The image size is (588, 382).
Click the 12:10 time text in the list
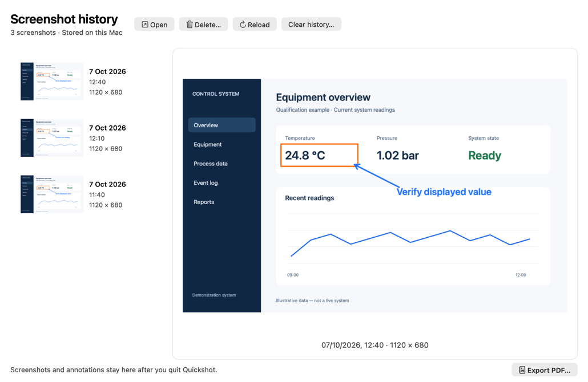point(97,138)
